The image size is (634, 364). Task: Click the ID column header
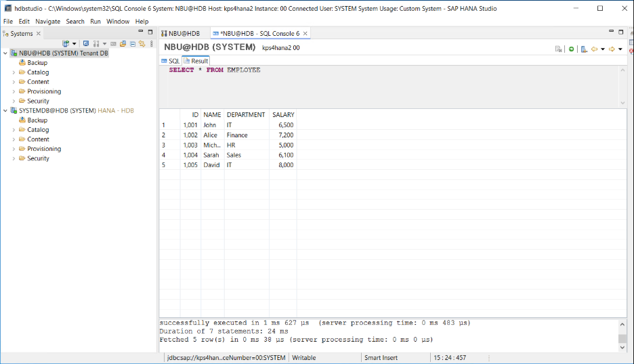[190, 115]
